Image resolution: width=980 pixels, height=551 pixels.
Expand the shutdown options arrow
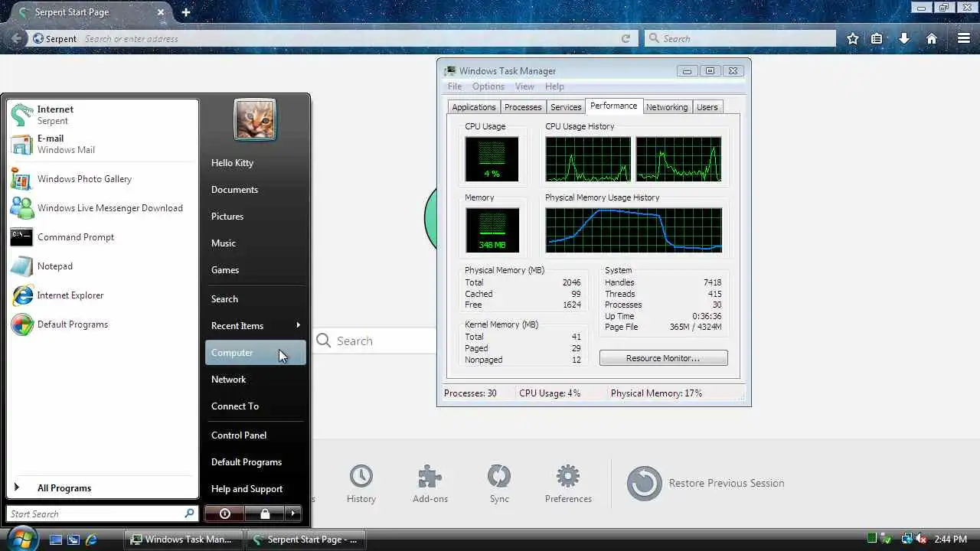click(x=293, y=514)
